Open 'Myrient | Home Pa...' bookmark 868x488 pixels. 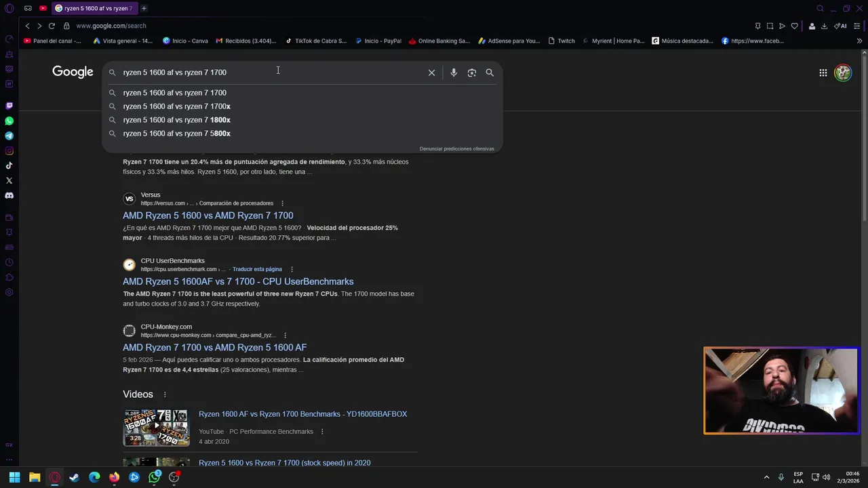(x=612, y=41)
